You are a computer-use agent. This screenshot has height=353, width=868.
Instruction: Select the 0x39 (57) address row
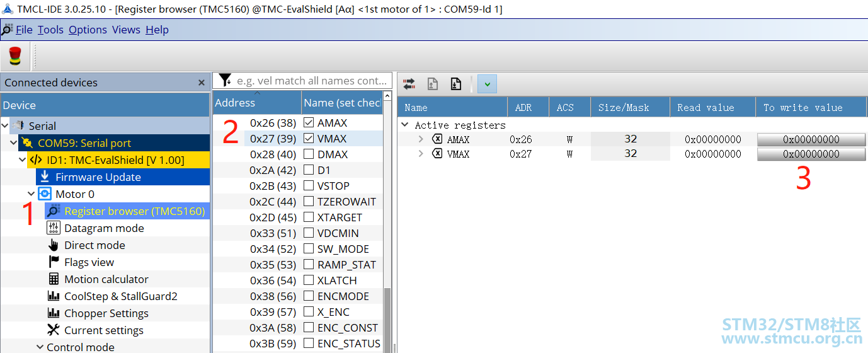273,311
